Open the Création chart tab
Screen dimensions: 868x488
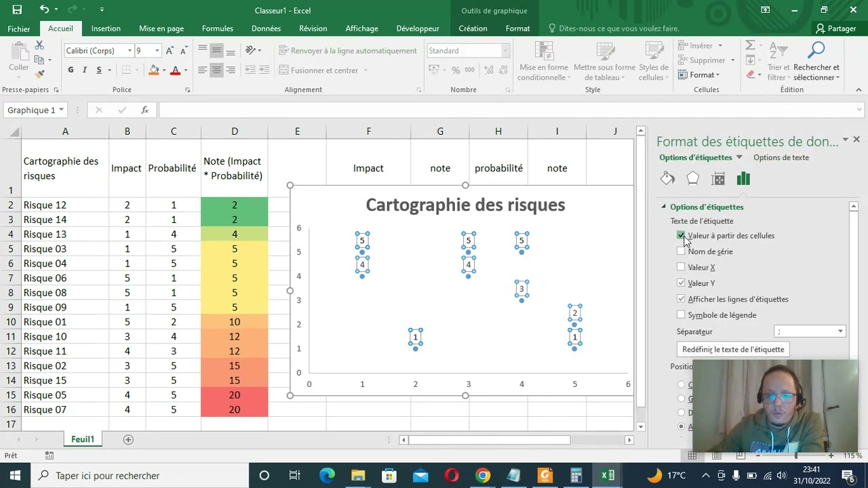point(473,28)
